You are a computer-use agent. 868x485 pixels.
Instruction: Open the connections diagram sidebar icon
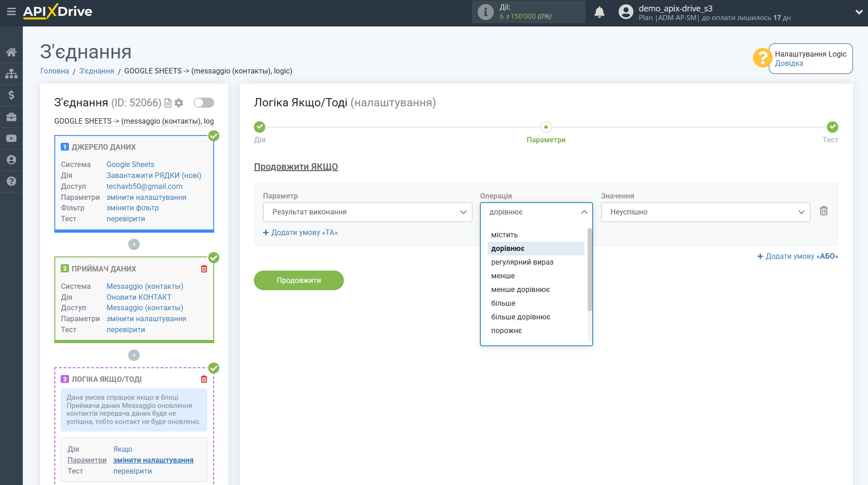(11, 73)
